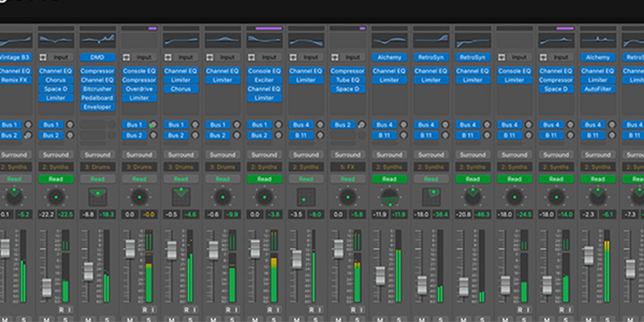The height and width of the screenshot is (322, 644).
Task: Click the Tube EQ plug-in slot
Action: 348,80
